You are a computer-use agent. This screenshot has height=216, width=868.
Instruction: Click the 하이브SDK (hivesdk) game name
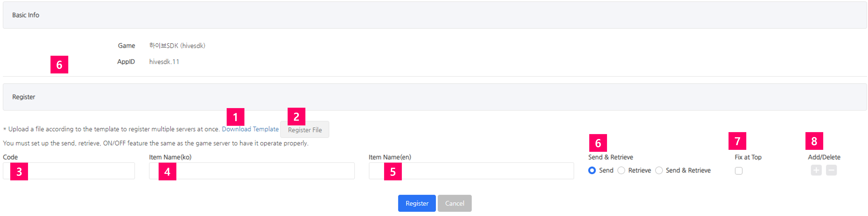tap(177, 46)
